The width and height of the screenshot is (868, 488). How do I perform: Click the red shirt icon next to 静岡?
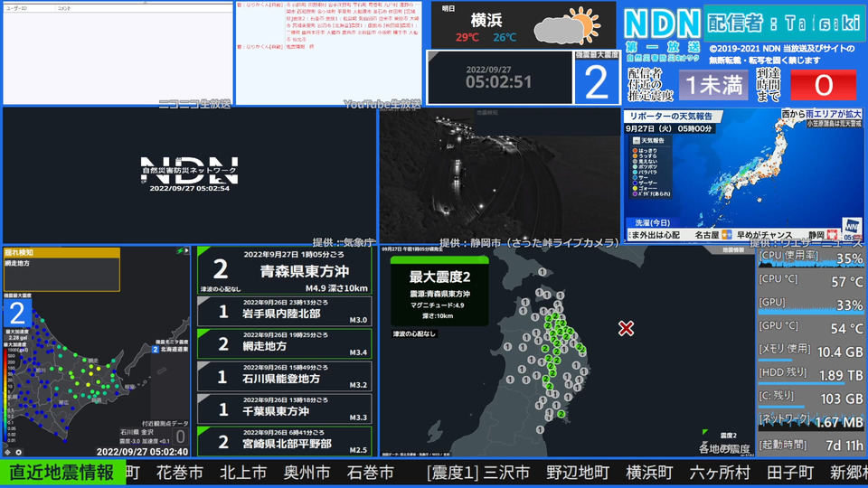(832, 235)
